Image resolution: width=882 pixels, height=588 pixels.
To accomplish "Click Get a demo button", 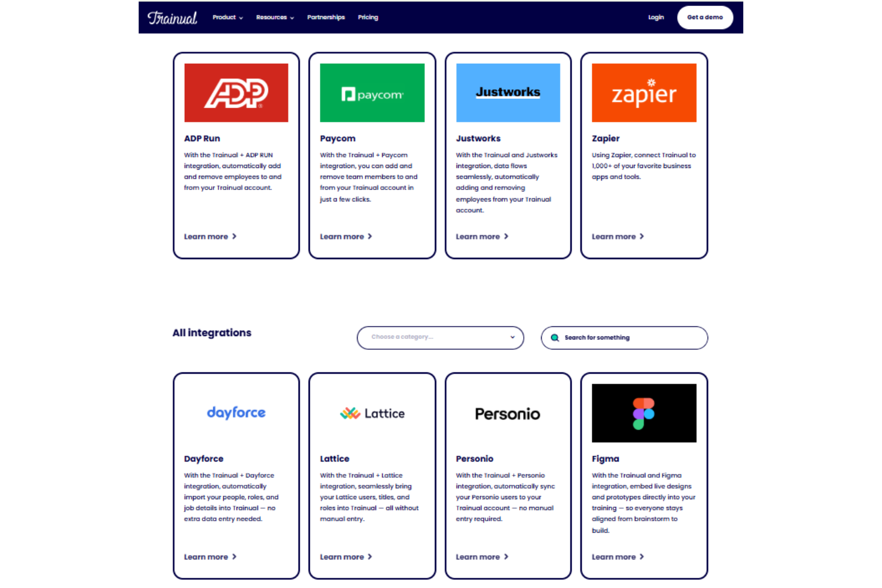I will tap(704, 17).
